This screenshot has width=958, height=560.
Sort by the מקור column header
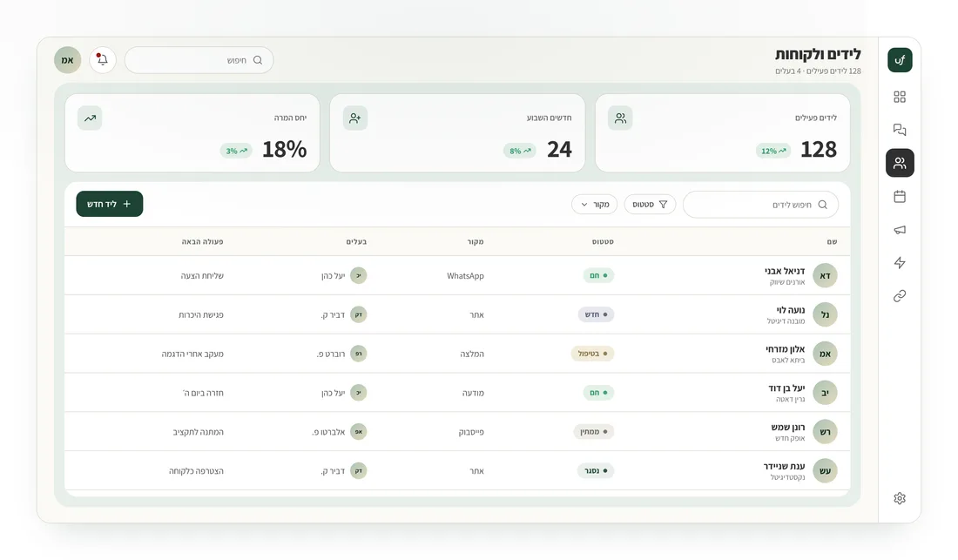pos(476,242)
